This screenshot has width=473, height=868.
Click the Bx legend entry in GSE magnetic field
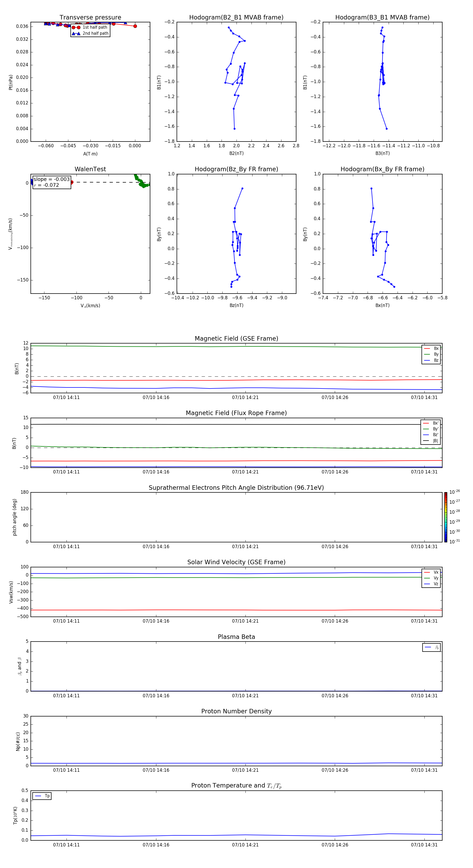point(431,349)
